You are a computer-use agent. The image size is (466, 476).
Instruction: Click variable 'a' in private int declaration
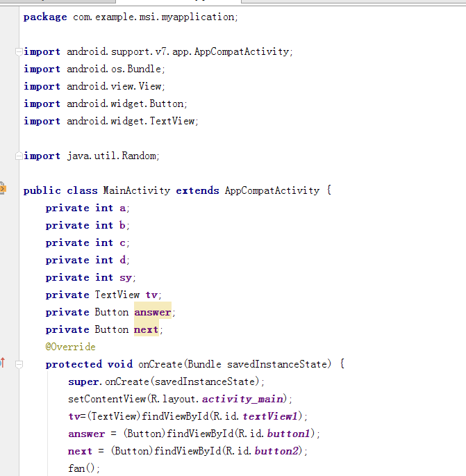coord(122,208)
